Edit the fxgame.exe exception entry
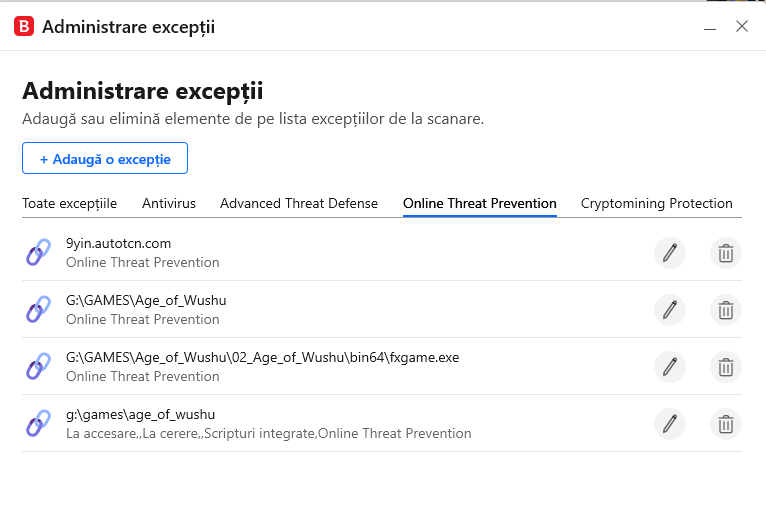 670,367
